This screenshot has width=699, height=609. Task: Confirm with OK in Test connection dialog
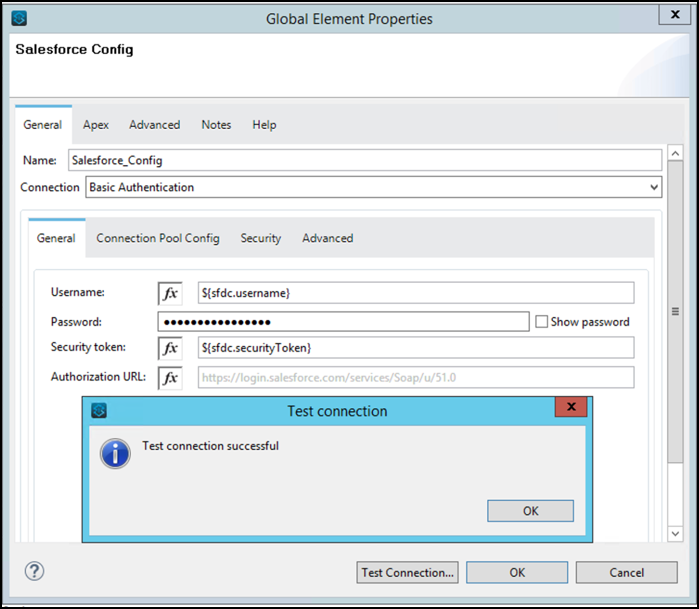tap(530, 511)
